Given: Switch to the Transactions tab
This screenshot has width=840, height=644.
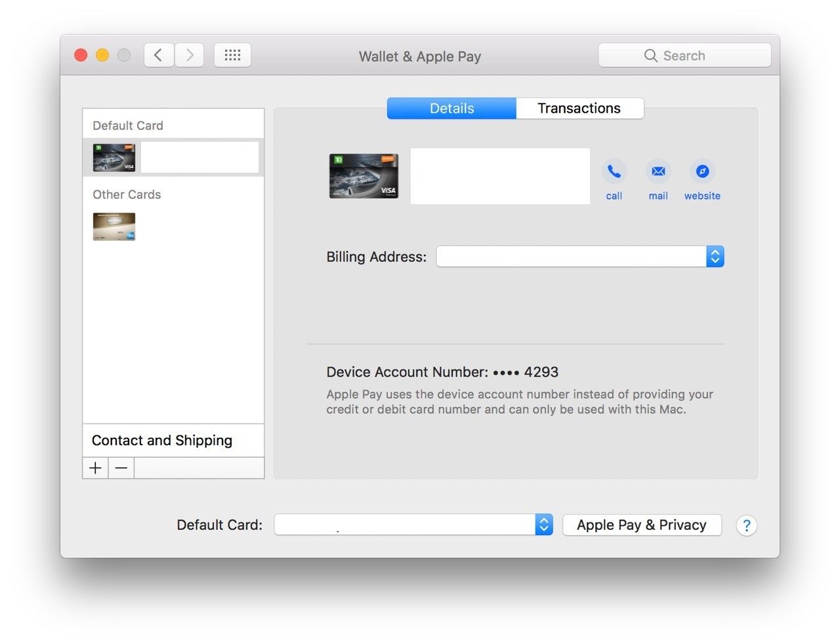Looking at the screenshot, I should coord(579,108).
